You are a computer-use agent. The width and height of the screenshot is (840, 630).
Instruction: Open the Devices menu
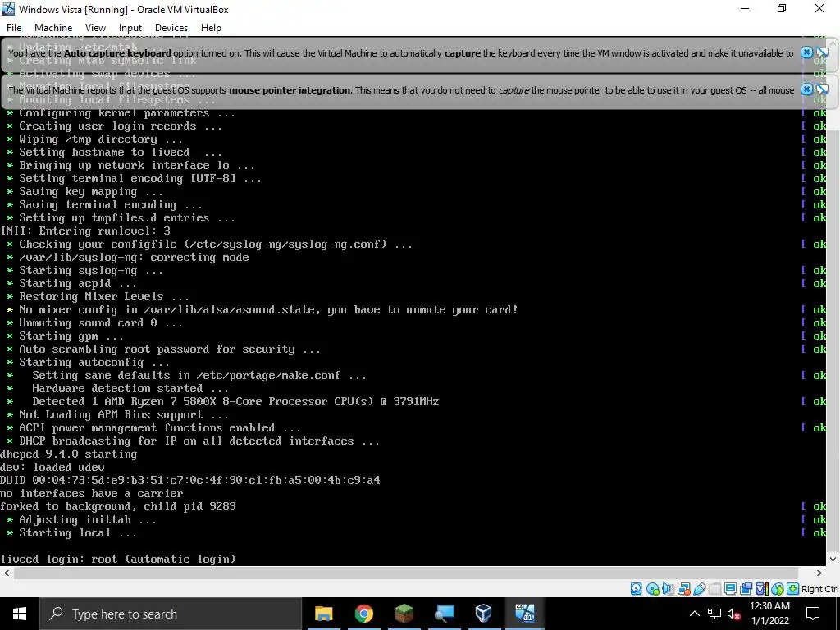click(x=171, y=28)
